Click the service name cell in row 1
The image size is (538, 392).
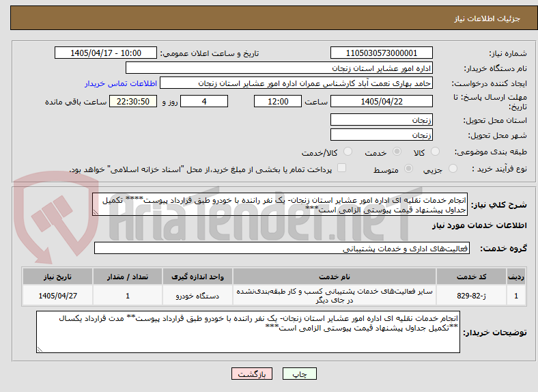click(334, 296)
